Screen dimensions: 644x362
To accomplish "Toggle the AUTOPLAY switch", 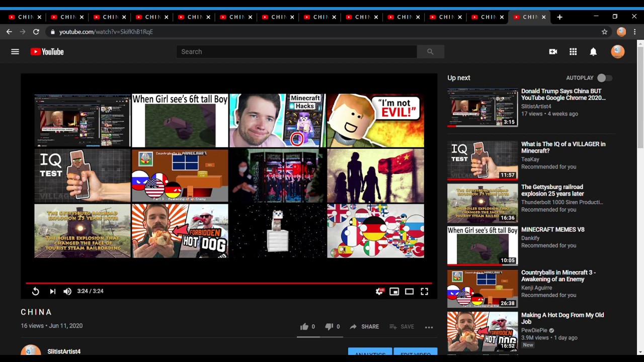I will 604,78.
